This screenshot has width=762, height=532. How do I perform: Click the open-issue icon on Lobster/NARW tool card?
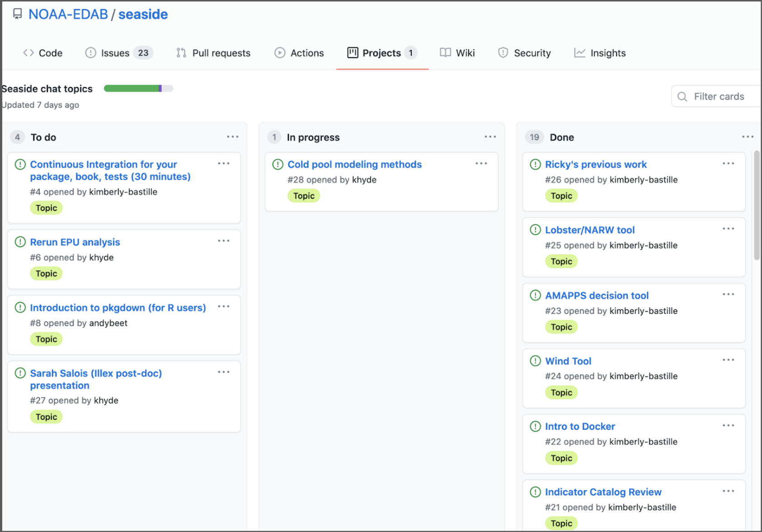point(535,229)
